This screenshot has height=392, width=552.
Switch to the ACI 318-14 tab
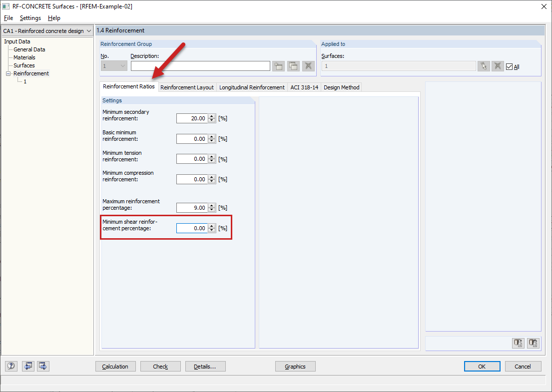click(304, 87)
